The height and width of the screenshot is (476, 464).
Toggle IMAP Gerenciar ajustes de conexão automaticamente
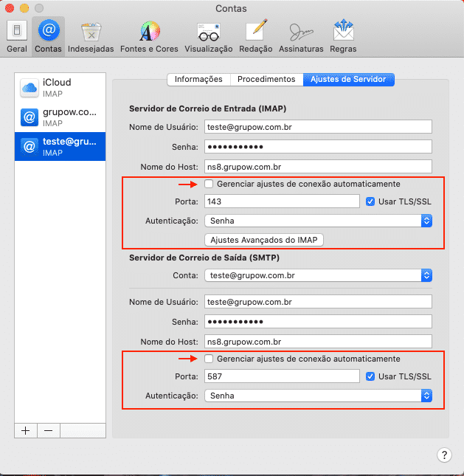[x=209, y=184]
